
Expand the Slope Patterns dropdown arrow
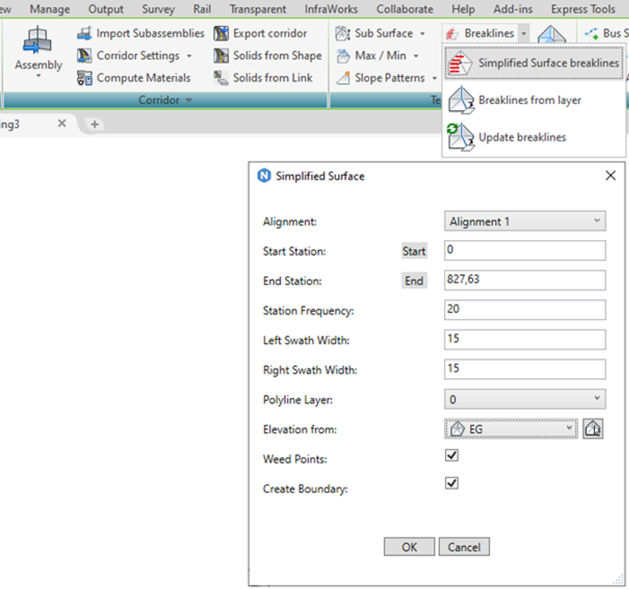[434, 78]
